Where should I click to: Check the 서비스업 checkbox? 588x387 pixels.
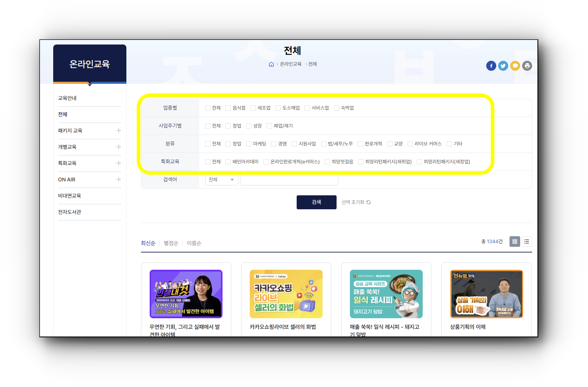click(x=307, y=108)
